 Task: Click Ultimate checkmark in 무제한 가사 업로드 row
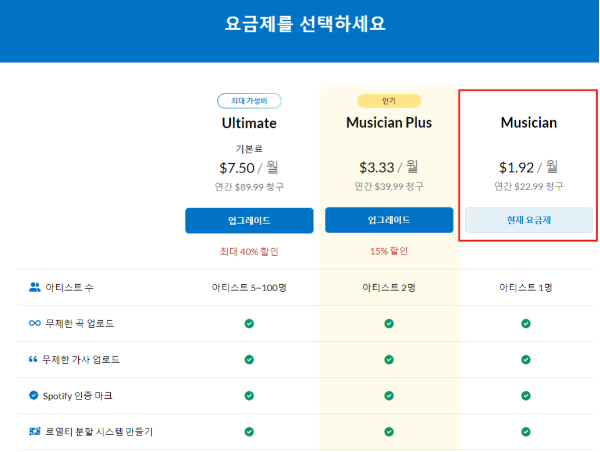click(x=249, y=360)
